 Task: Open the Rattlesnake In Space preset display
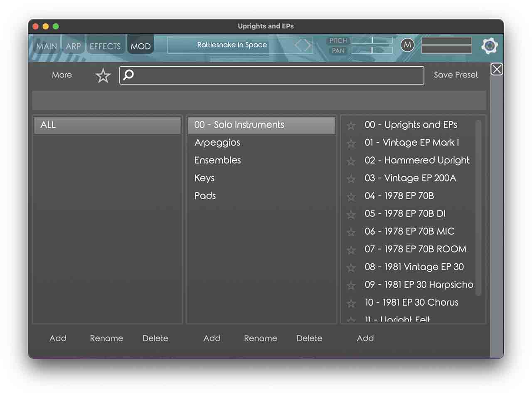click(x=232, y=45)
